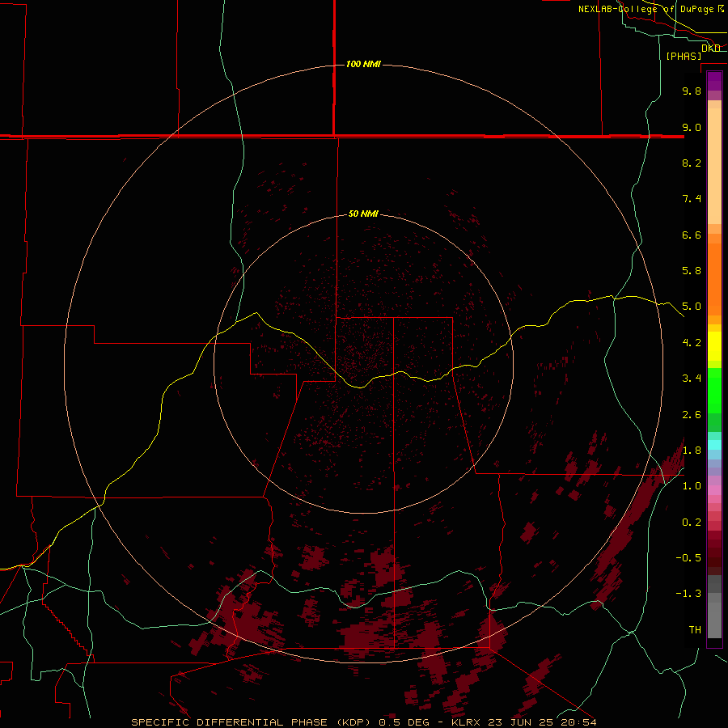Click the TH threshold label
The height and width of the screenshot is (728, 728).
tap(695, 630)
